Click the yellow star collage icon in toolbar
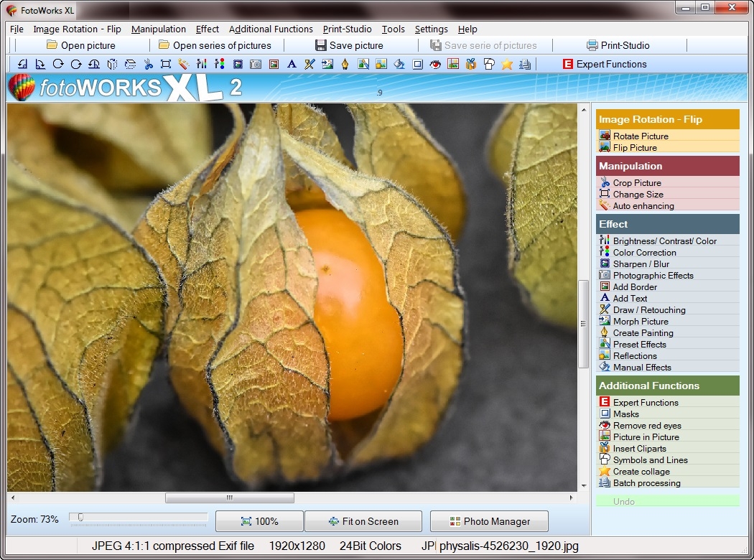This screenshot has height=560, width=754. (x=507, y=64)
